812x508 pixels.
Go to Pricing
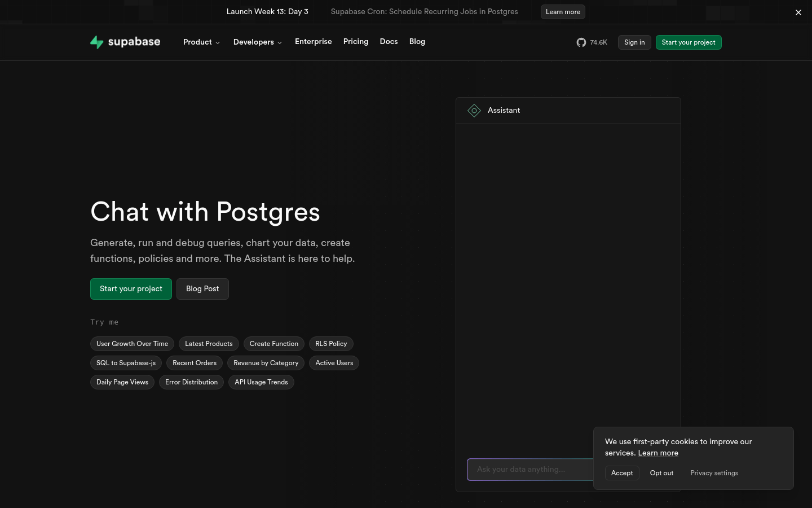356,42
